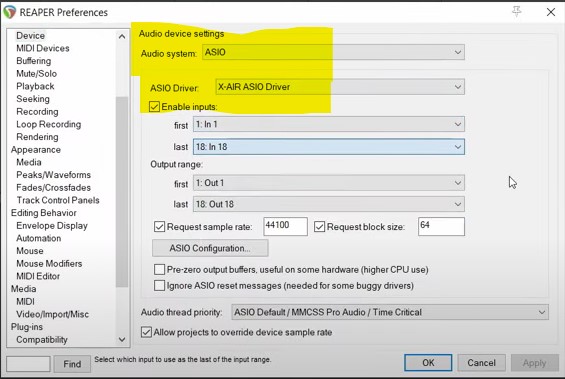Click the Find button
The width and height of the screenshot is (565, 379).
pyautogui.click(x=72, y=364)
